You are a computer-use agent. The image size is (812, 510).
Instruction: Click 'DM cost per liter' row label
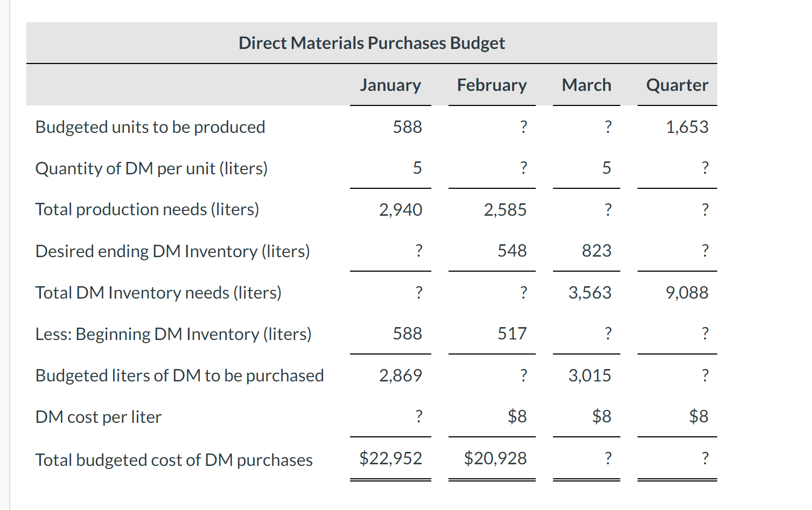99,417
